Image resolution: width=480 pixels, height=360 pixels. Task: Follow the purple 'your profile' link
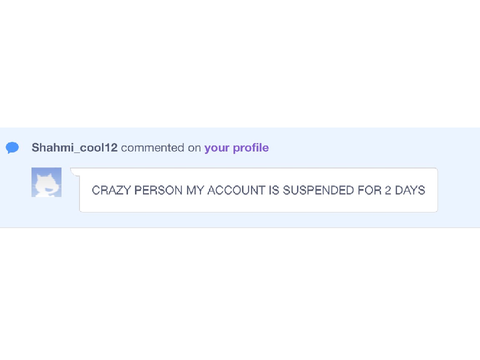236,148
